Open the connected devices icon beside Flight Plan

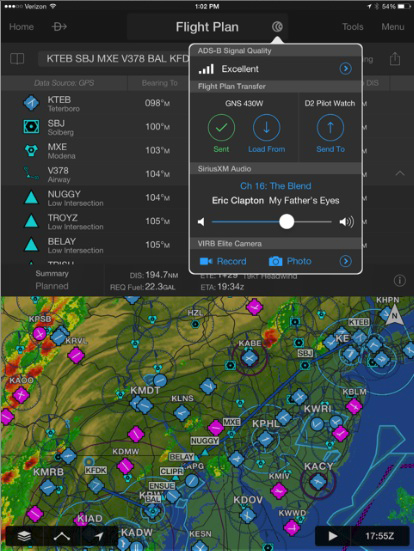coord(277,27)
